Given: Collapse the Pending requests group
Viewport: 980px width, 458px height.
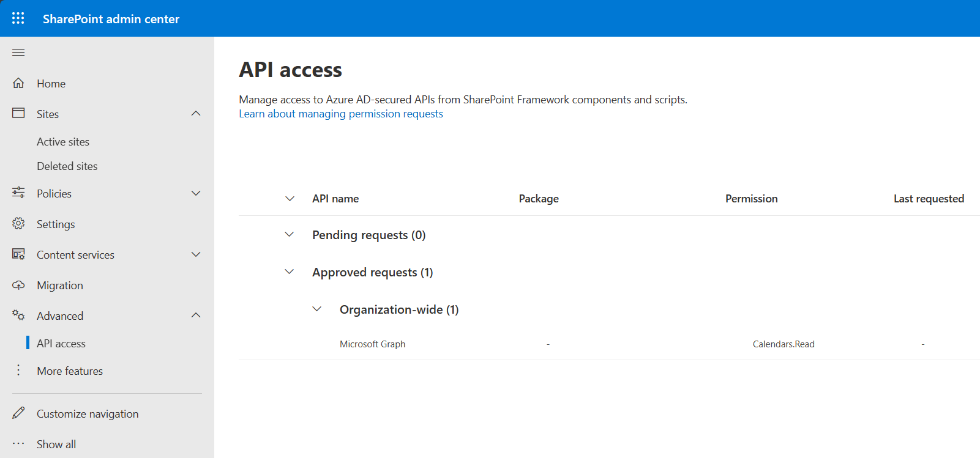Looking at the screenshot, I should (x=290, y=235).
